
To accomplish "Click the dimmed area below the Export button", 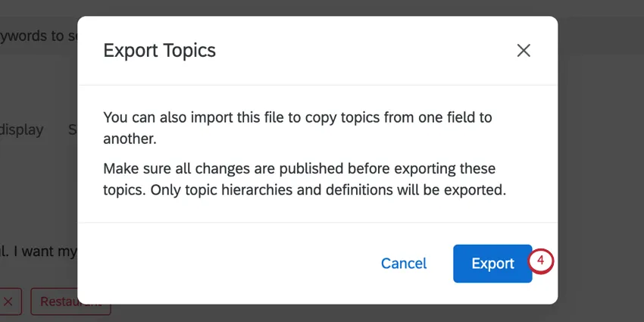I will click(492, 313).
